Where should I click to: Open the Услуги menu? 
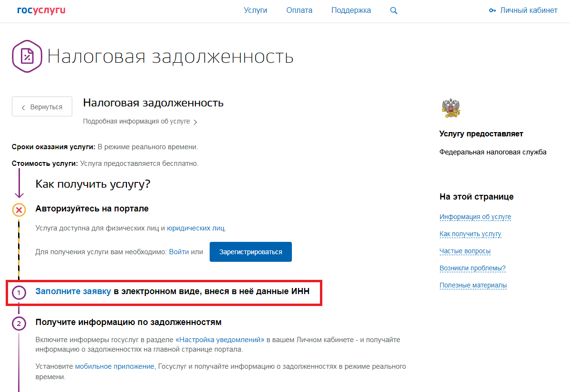(x=255, y=10)
